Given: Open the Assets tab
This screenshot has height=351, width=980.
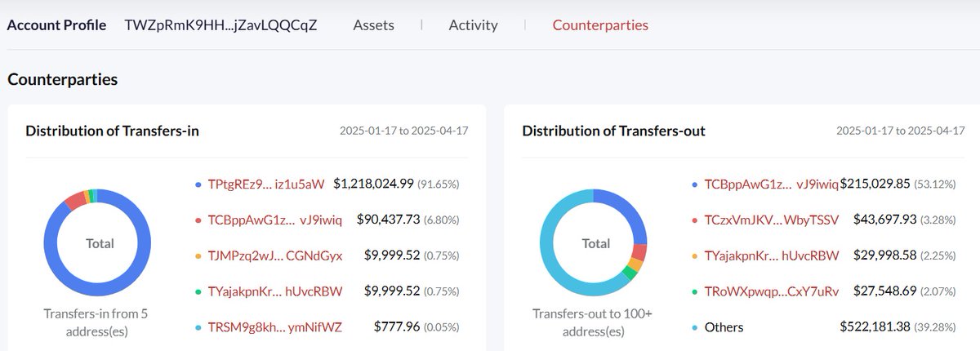Looking at the screenshot, I should (373, 24).
